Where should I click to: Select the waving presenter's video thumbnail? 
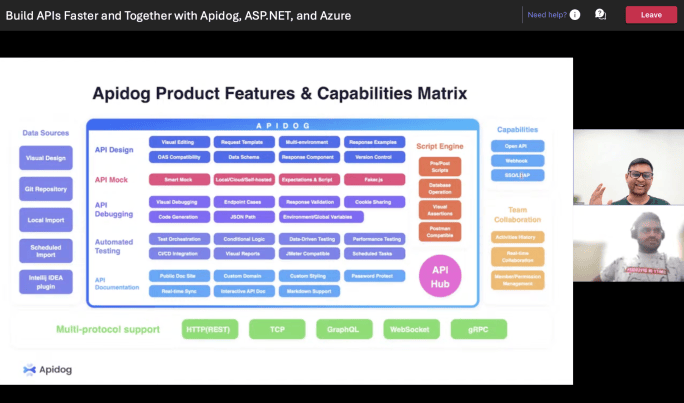point(629,167)
